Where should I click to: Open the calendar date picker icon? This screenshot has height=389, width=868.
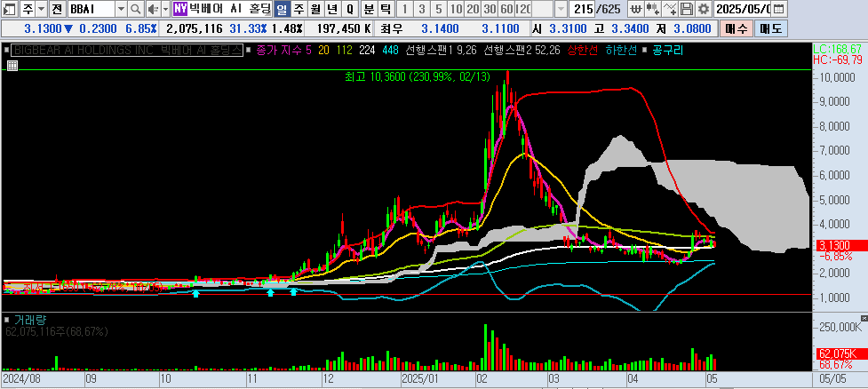pos(778,8)
